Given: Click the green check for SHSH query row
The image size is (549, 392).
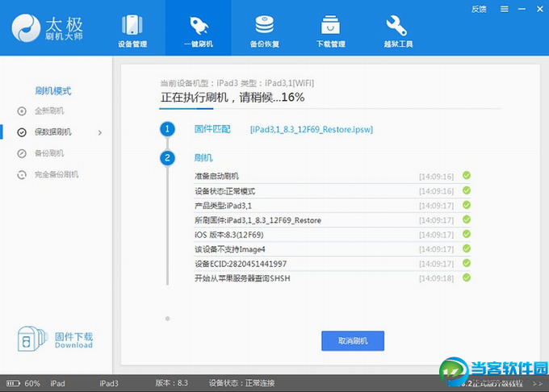Looking at the screenshot, I should (x=467, y=277).
